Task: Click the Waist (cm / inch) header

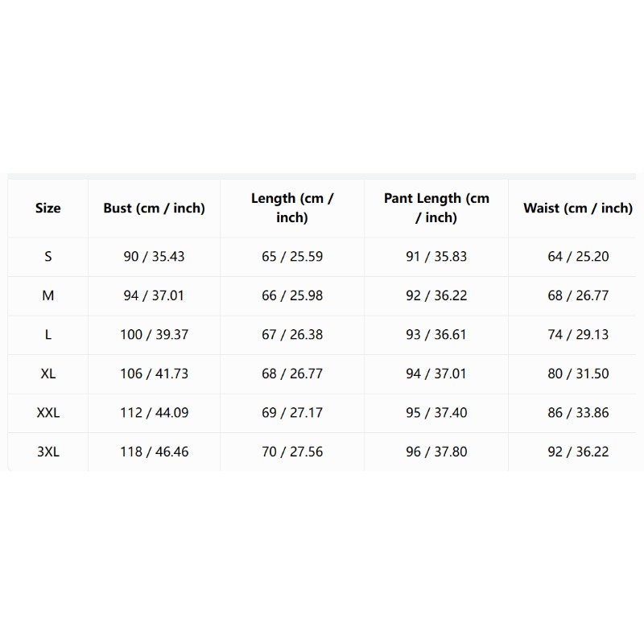Action: pyautogui.click(x=578, y=208)
